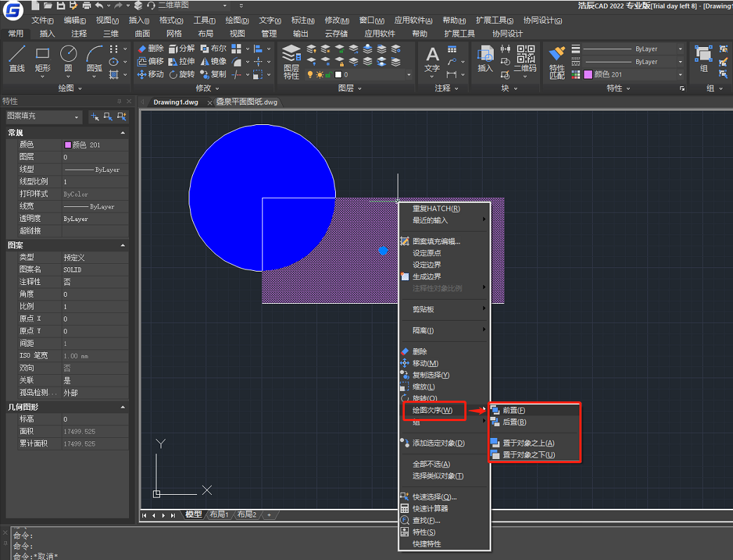Screen dimensions: 733x560
Task: Click the blue grip point on the hatch
Action: [x=383, y=251]
